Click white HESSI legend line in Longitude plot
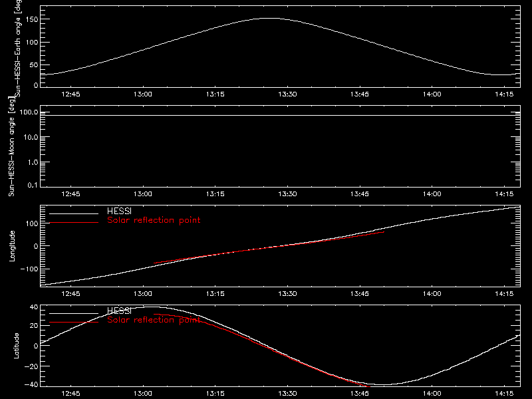The height and width of the screenshot is (399, 532). pyautogui.click(x=74, y=213)
